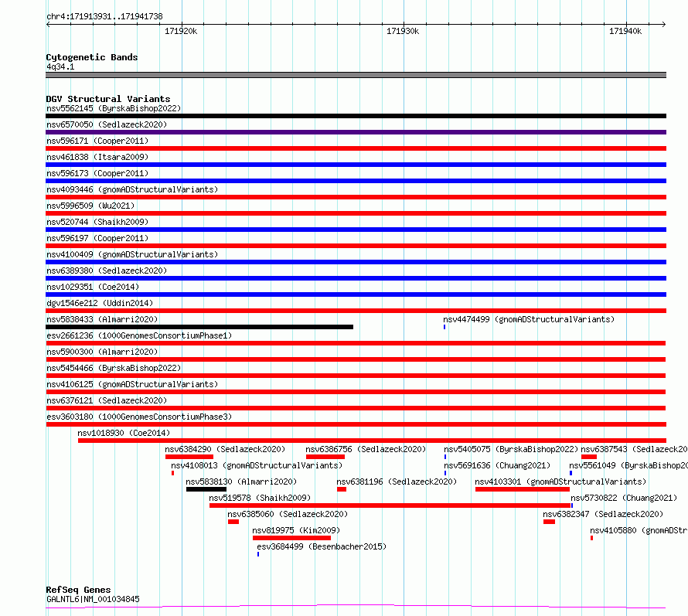Open nsv596173 (Cooper2011) variant entry
This screenshot has width=688, height=616.
tap(97, 173)
